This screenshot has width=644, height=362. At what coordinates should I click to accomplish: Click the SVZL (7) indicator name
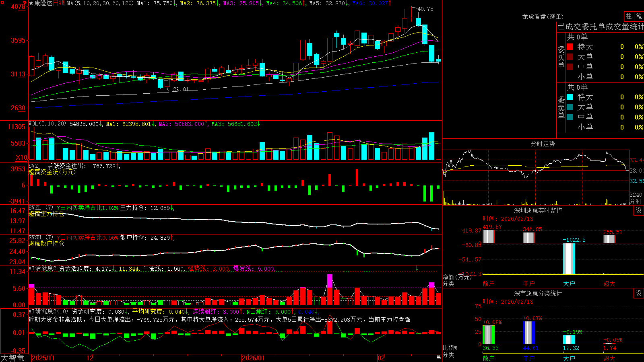(41, 208)
